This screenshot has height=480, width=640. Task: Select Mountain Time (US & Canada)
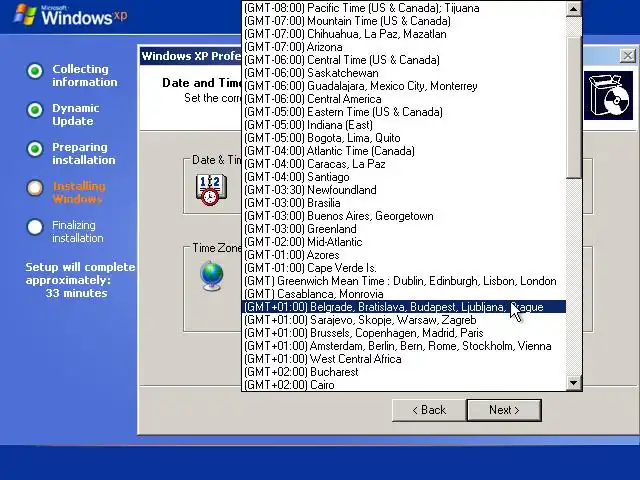click(x=404, y=21)
